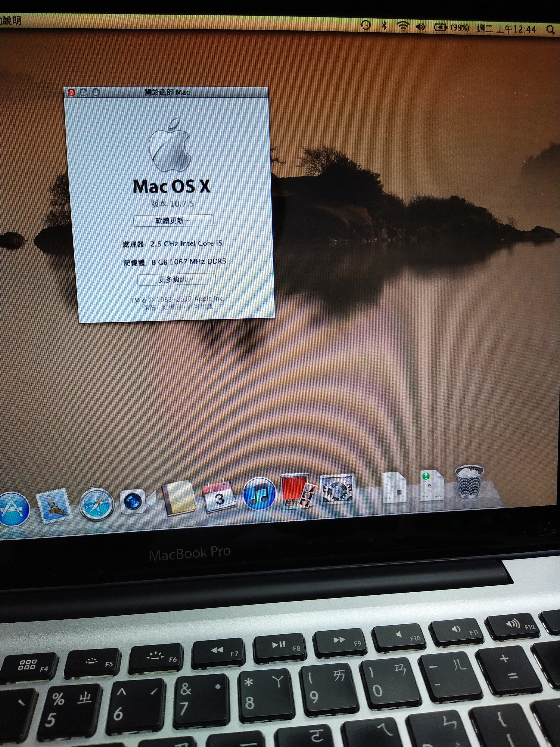Screen dimensions: 560x747
Task: Click the 2.5 GHz Intel Core i5 text
Action: [x=186, y=244]
